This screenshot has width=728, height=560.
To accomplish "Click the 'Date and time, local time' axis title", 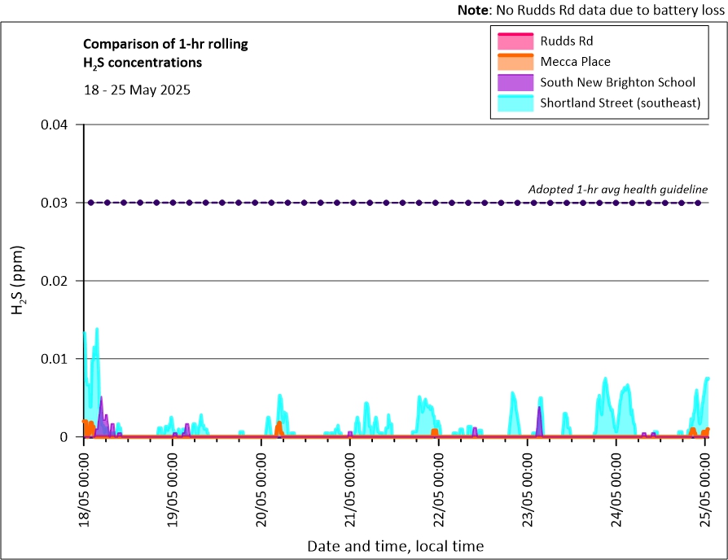I will click(x=395, y=545).
